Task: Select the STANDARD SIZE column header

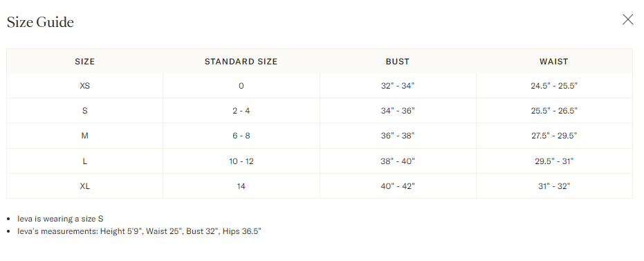Action: click(241, 62)
